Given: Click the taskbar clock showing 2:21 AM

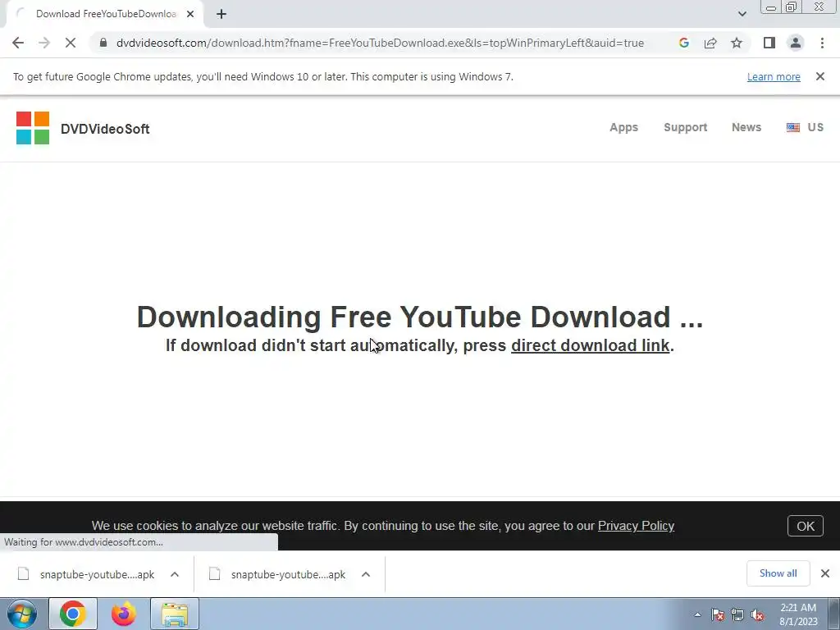Looking at the screenshot, I should [798, 614].
